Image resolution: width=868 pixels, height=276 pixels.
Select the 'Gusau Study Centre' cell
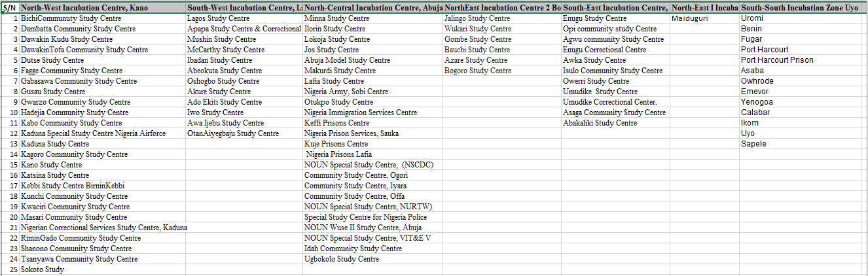click(x=102, y=92)
